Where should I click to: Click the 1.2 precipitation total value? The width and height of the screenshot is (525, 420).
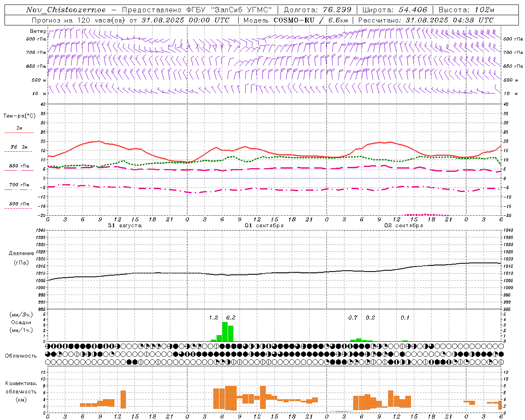pos(213,318)
